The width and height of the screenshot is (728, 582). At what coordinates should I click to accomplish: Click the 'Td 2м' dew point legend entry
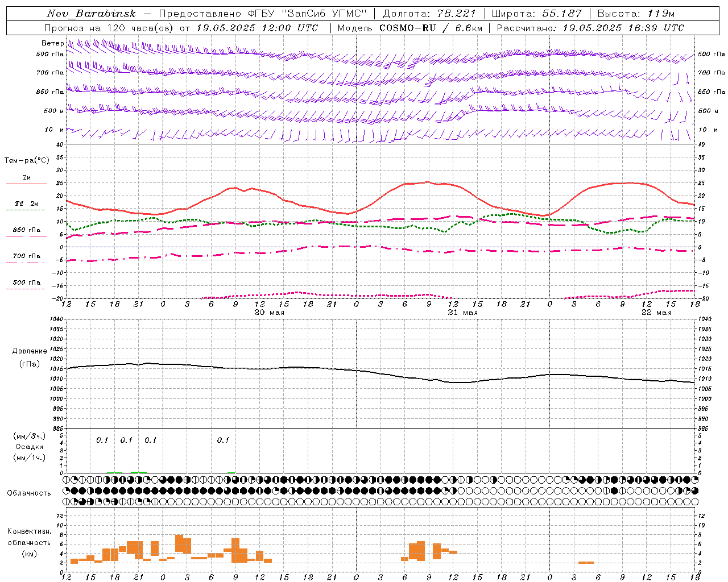pyautogui.click(x=26, y=206)
